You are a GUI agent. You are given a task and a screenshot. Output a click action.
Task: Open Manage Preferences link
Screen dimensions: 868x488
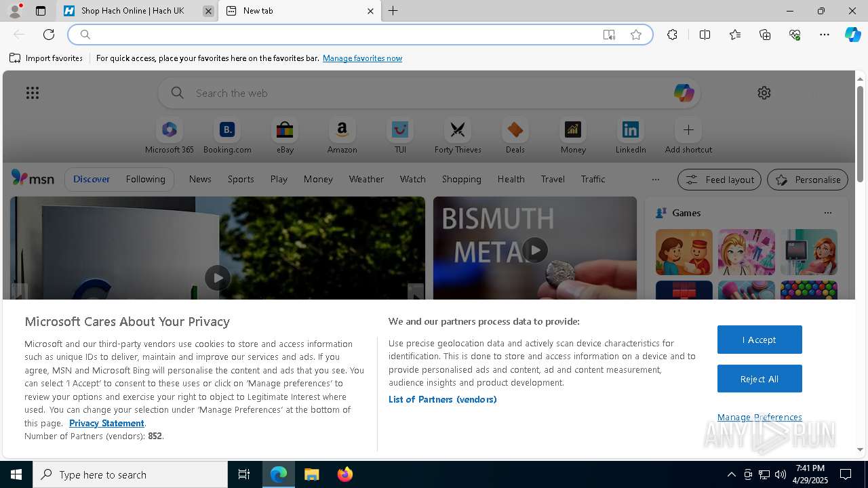click(759, 417)
